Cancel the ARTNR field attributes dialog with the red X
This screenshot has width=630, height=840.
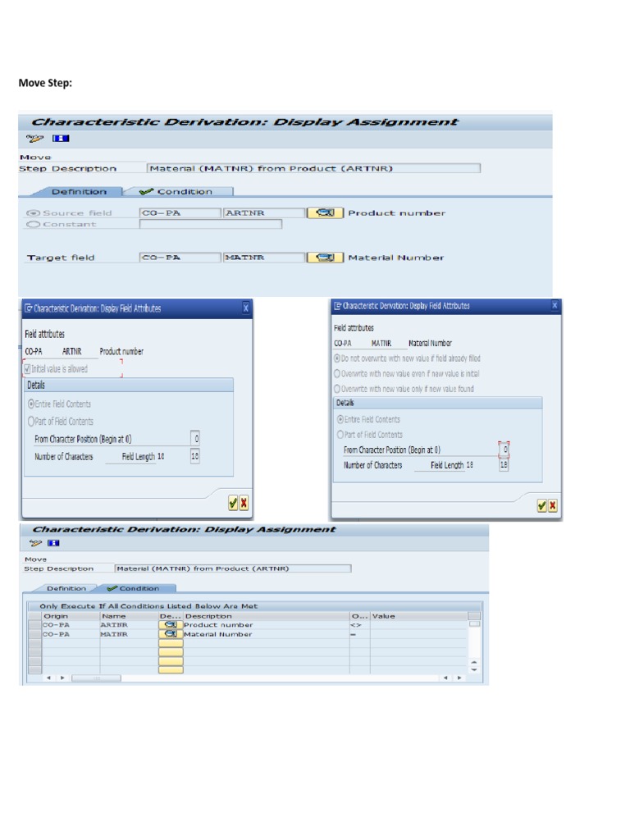[x=244, y=503]
